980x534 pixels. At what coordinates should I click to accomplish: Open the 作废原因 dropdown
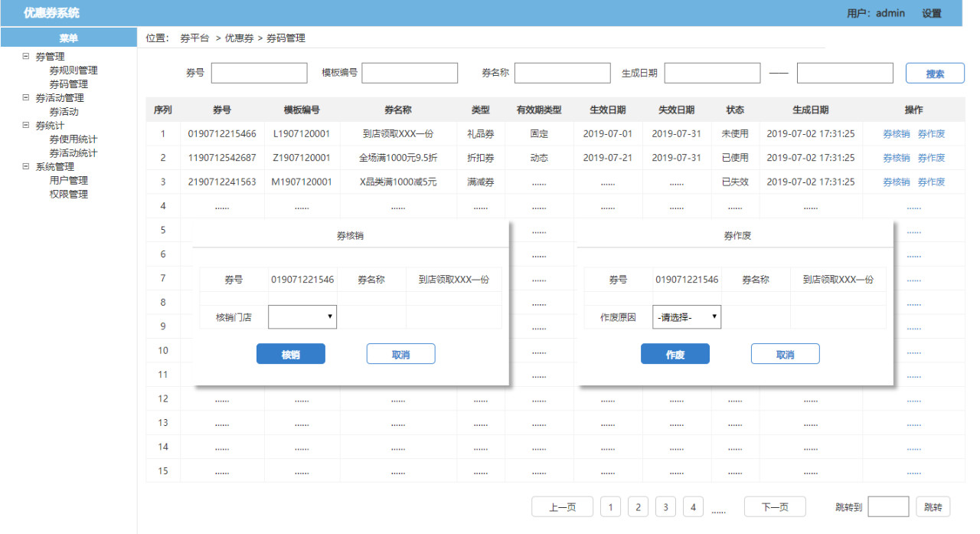[687, 316]
